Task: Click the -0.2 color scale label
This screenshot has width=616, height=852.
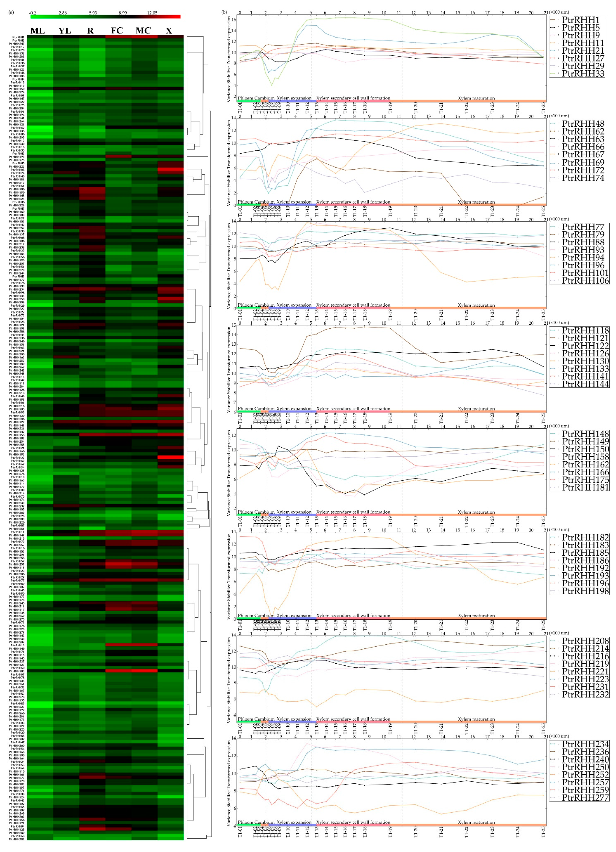Action: [33, 13]
